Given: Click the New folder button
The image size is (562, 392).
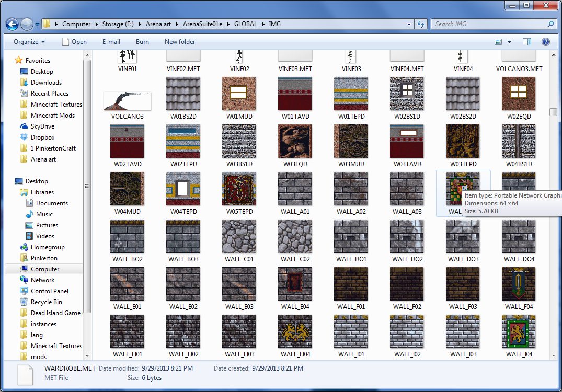Looking at the screenshot, I should click(x=180, y=42).
